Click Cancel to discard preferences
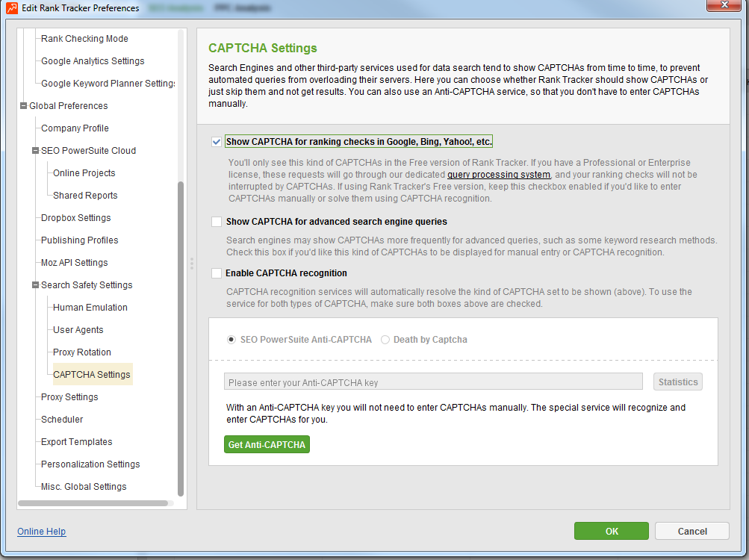The image size is (749, 560). tap(692, 531)
